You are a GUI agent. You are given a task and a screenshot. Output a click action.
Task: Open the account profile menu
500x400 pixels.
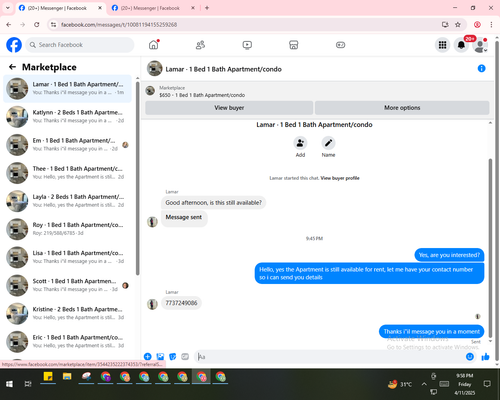point(480,45)
